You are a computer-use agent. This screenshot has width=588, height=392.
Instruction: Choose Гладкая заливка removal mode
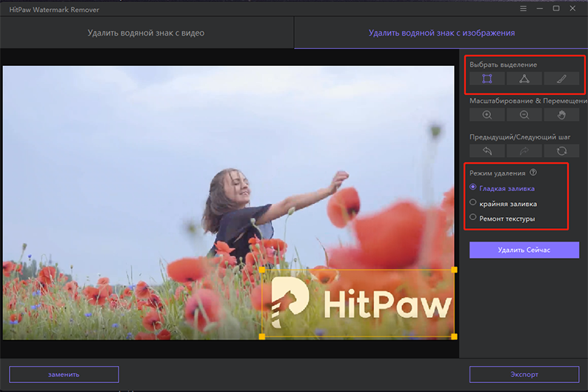[502, 188]
